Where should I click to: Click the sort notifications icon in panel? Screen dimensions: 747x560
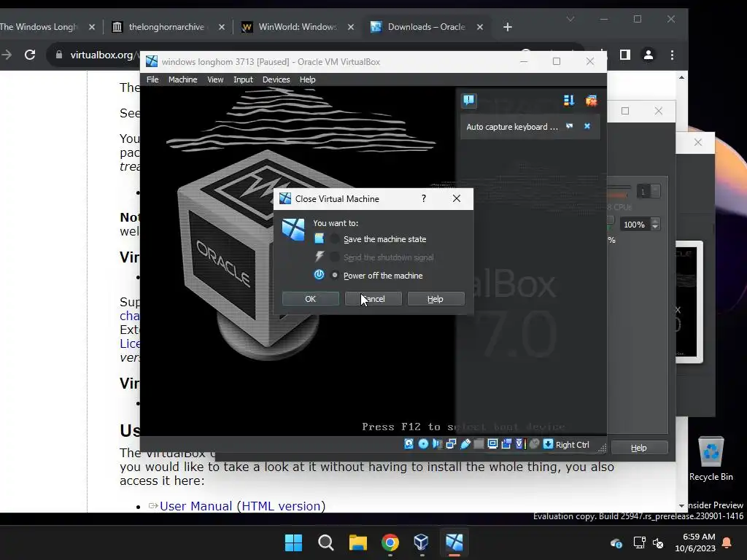click(x=569, y=101)
